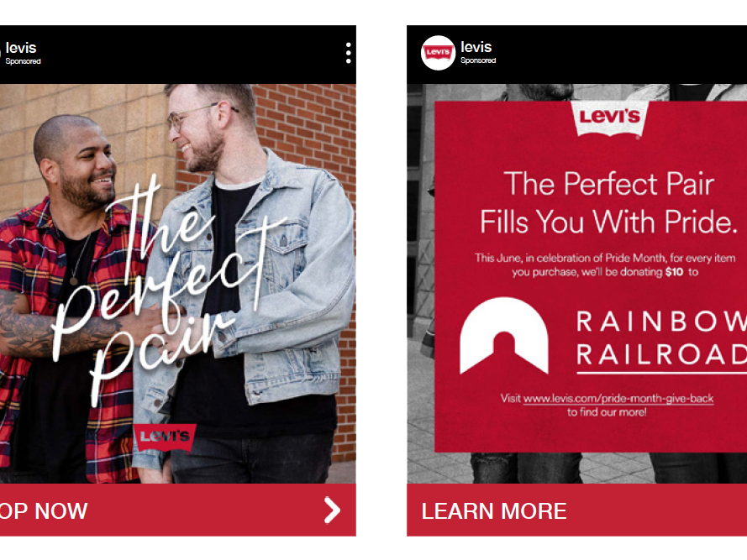
Task: Click the Rainbow Railroad arch logo
Action: [x=503, y=335]
